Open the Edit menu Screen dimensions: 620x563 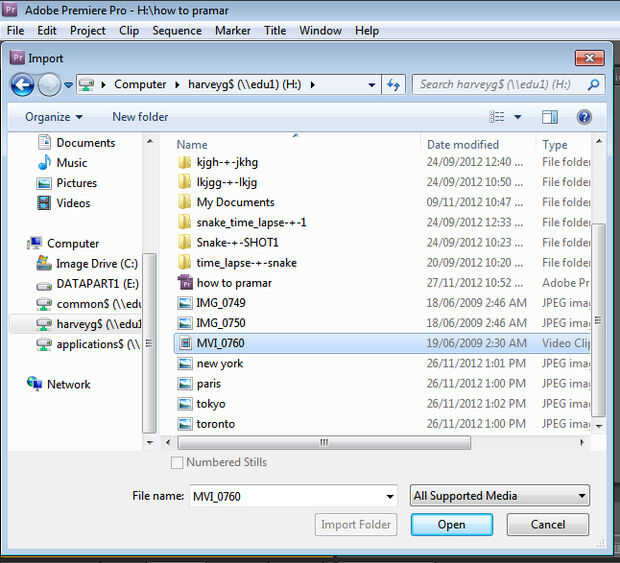47,30
